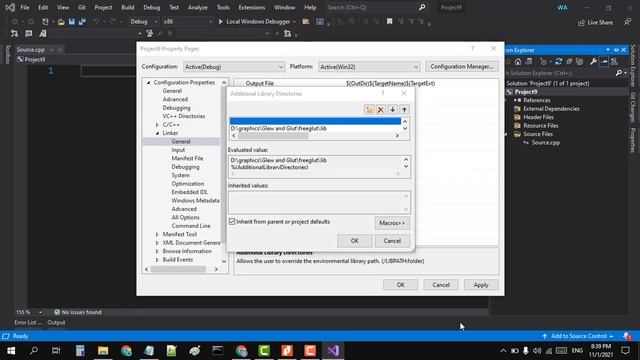Click the Save All icon in toolbar
This screenshot has width=640, height=360.
pyautogui.click(x=82, y=22)
